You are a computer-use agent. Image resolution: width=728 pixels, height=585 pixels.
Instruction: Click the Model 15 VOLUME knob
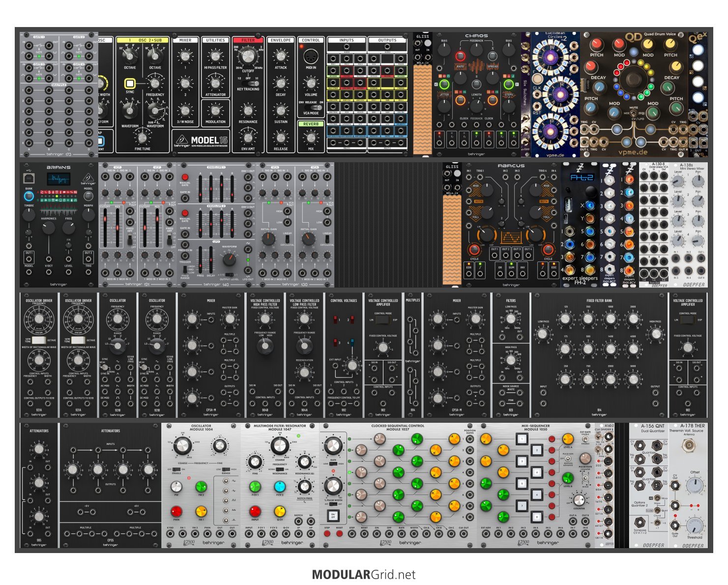(311, 84)
